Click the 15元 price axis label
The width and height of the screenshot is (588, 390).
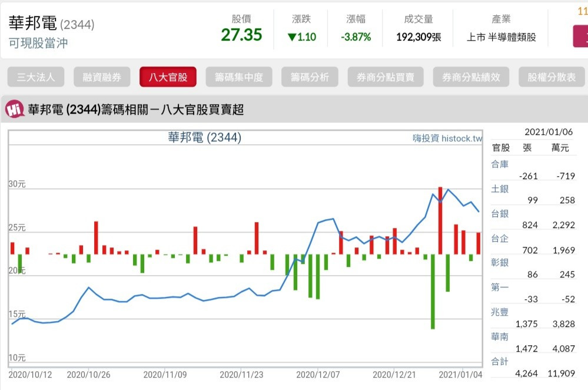pos(17,314)
